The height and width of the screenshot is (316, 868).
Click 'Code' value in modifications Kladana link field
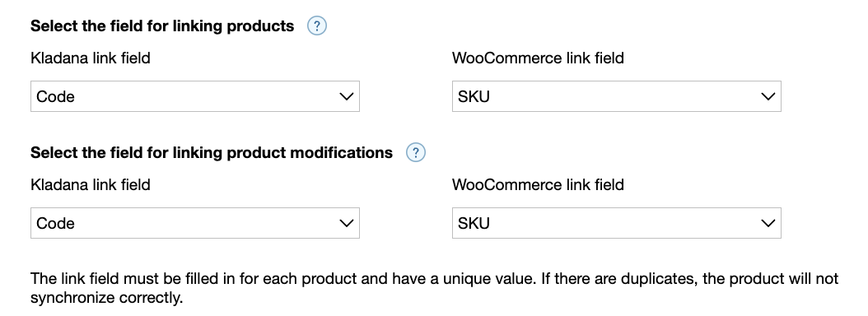point(55,223)
